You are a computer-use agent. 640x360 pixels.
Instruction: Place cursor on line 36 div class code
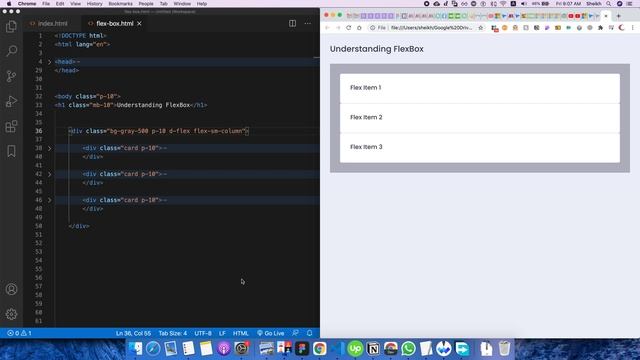(158, 131)
